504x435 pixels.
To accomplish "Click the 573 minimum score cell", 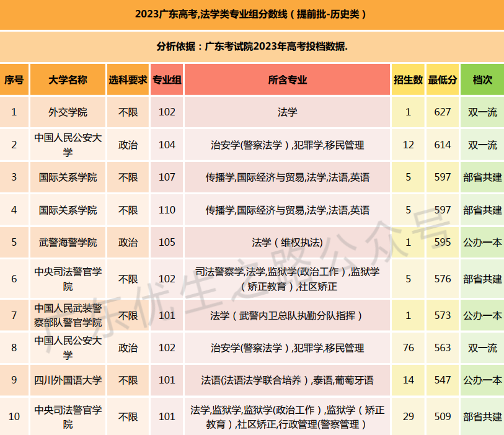I will pos(443,315).
